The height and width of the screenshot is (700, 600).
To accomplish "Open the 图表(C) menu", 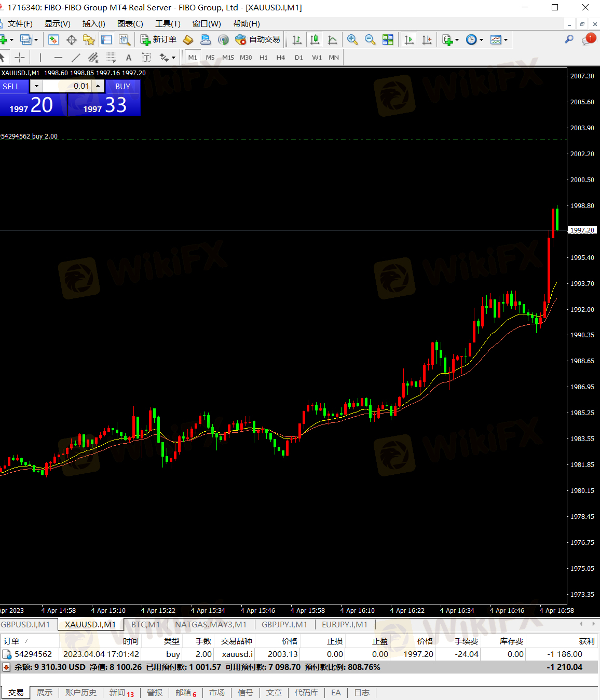I will 130,24.
